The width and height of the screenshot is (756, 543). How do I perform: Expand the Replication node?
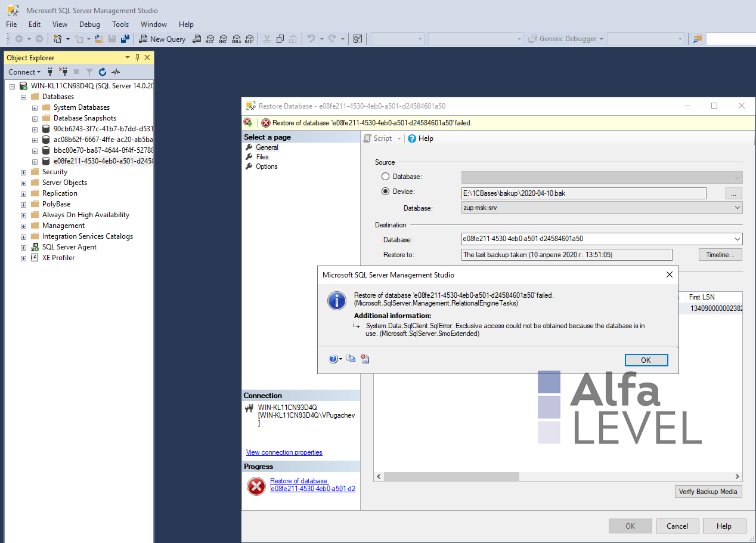click(23, 193)
